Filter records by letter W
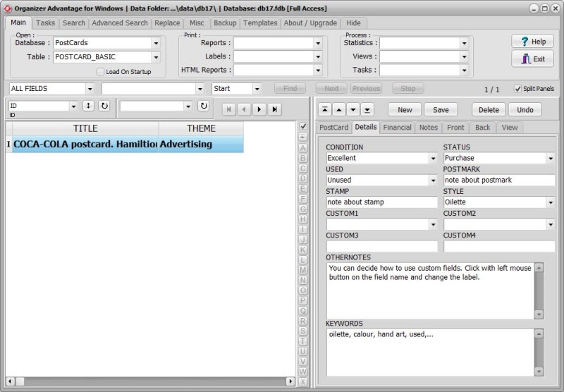 (303, 372)
